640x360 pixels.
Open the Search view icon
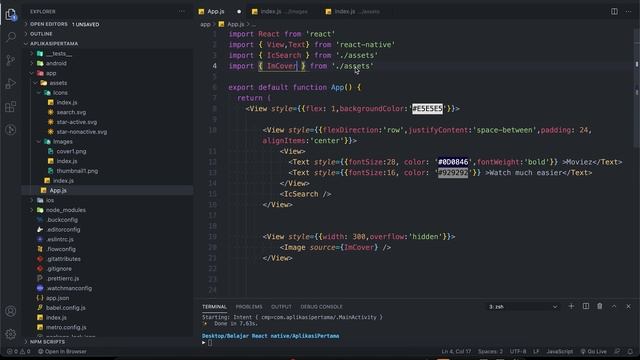[11, 37]
